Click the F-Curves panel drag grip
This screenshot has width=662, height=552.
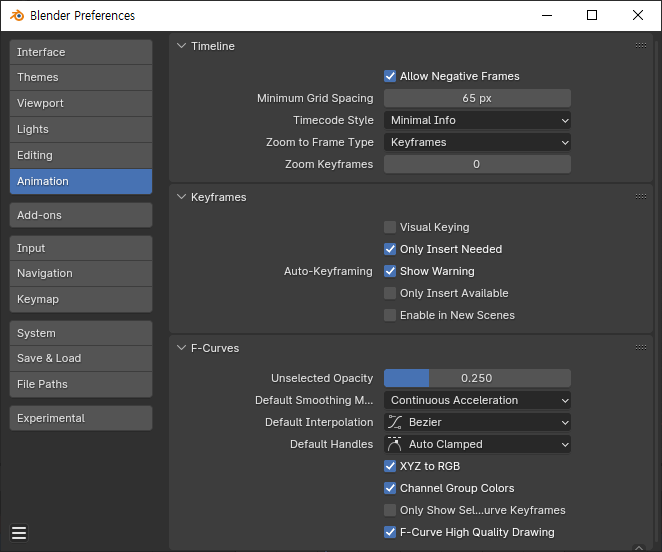[x=640, y=348]
